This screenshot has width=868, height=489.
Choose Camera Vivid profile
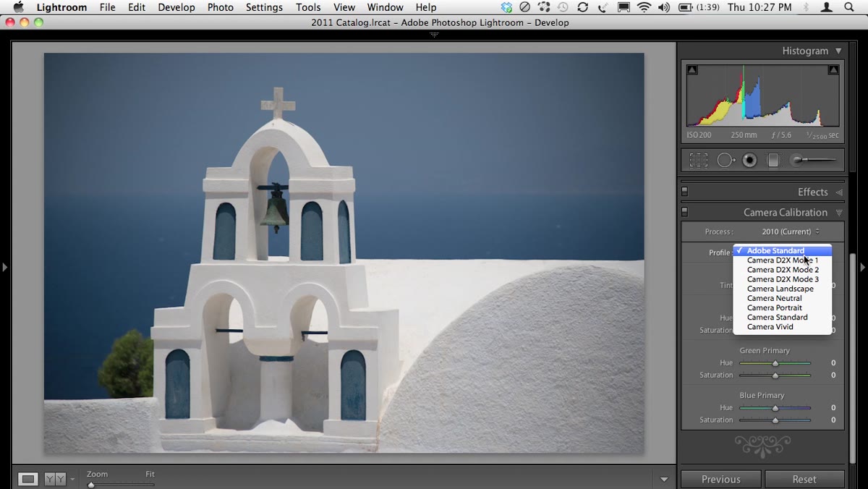(x=783, y=326)
